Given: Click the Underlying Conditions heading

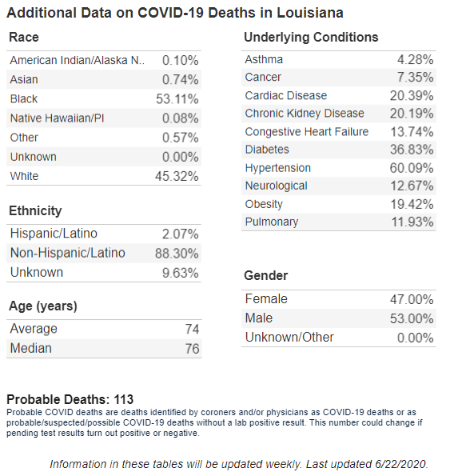Looking at the screenshot, I should point(311,38).
